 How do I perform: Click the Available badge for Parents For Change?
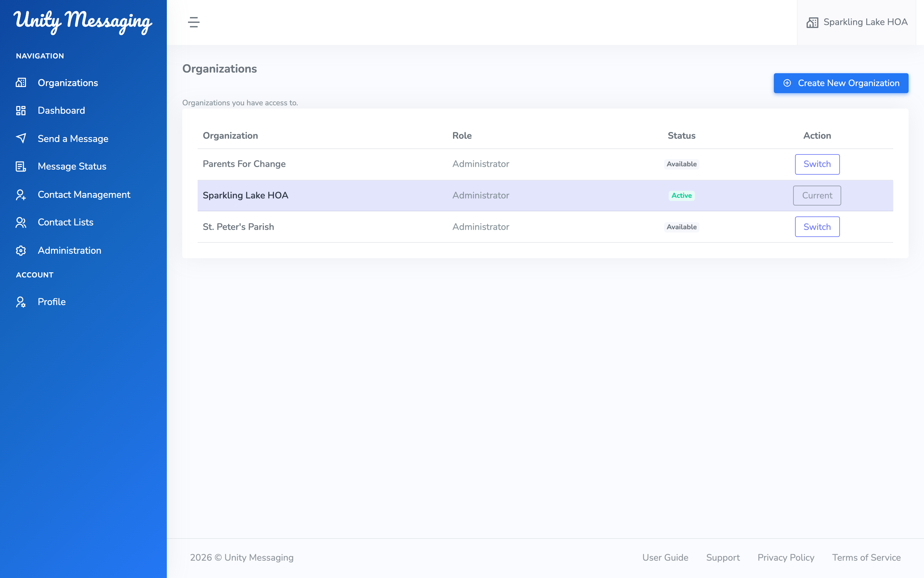[x=681, y=164]
